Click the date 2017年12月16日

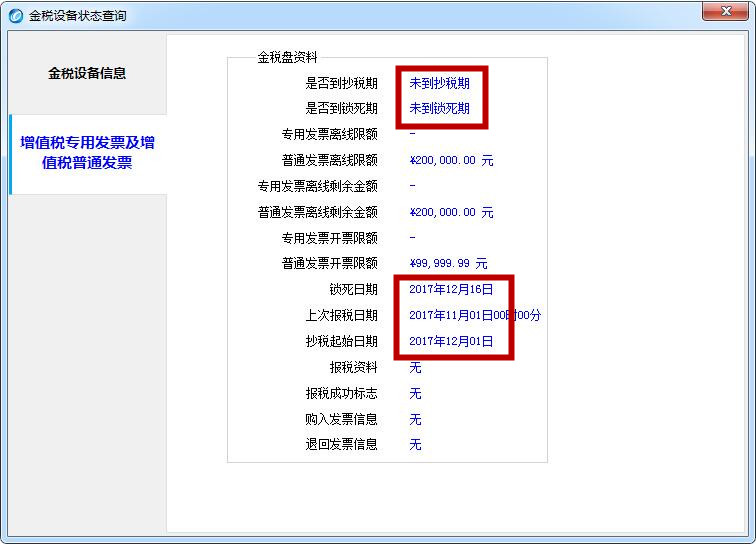[451, 289]
